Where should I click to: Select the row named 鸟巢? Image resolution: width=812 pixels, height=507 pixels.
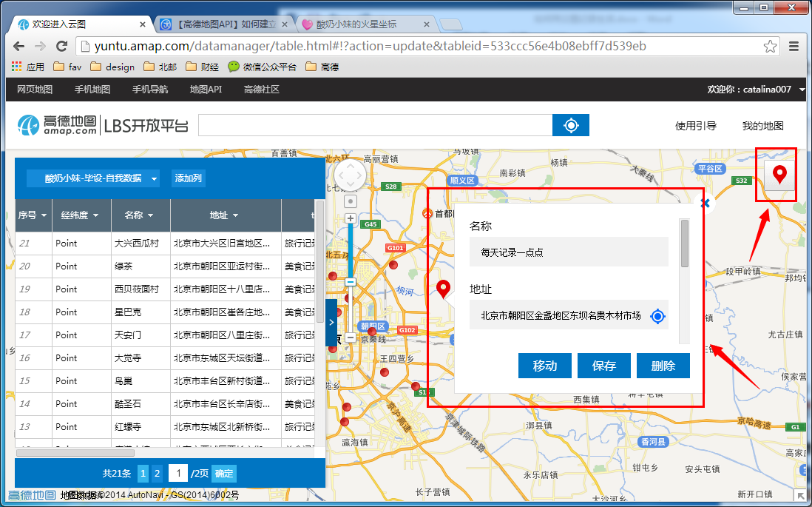pos(165,380)
